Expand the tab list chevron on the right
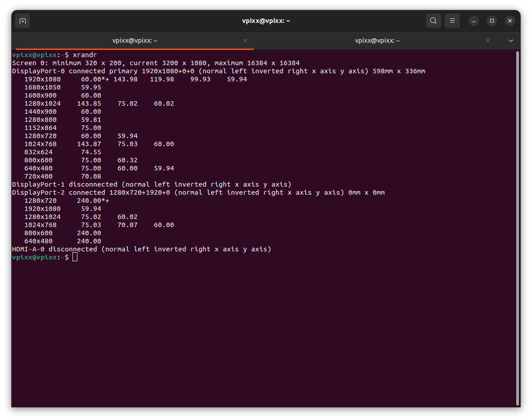 [x=511, y=40]
